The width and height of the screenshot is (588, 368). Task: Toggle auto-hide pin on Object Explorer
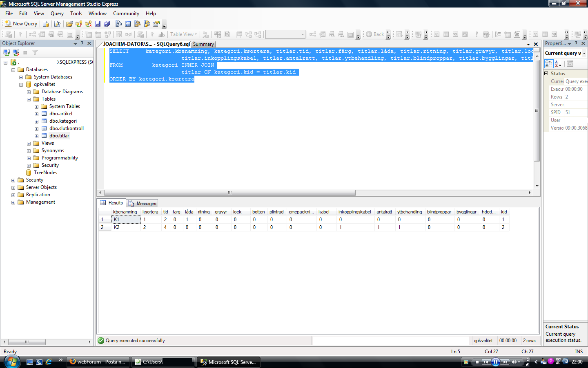tap(82, 43)
